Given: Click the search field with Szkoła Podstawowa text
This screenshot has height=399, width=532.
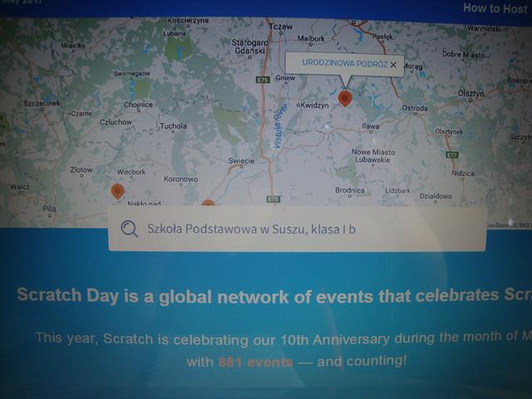Looking at the screenshot, I should [297, 229].
